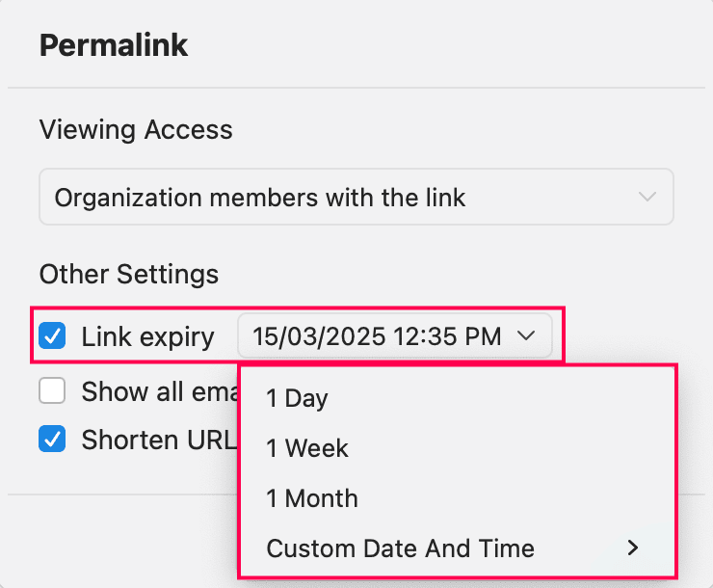
Task: Click the right arrow beside Custom Date And Time
Action: [x=633, y=548]
